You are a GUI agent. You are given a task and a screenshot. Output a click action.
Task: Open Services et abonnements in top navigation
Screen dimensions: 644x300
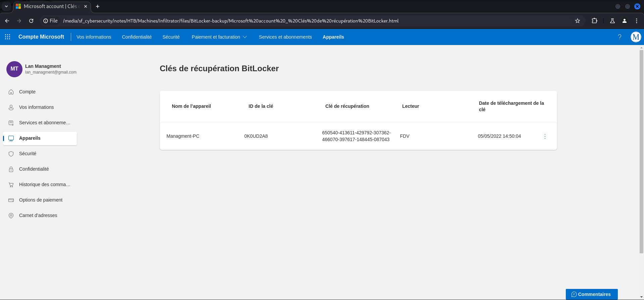click(x=285, y=37)
